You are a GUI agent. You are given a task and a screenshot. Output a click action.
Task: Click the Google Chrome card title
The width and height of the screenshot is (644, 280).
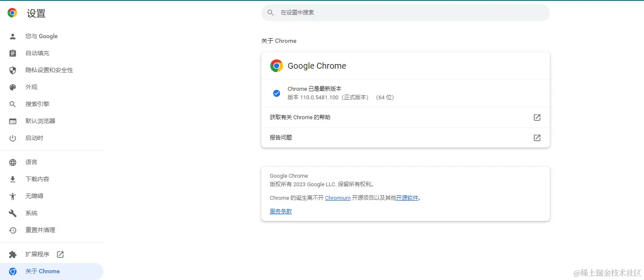(x=317, y=66)
